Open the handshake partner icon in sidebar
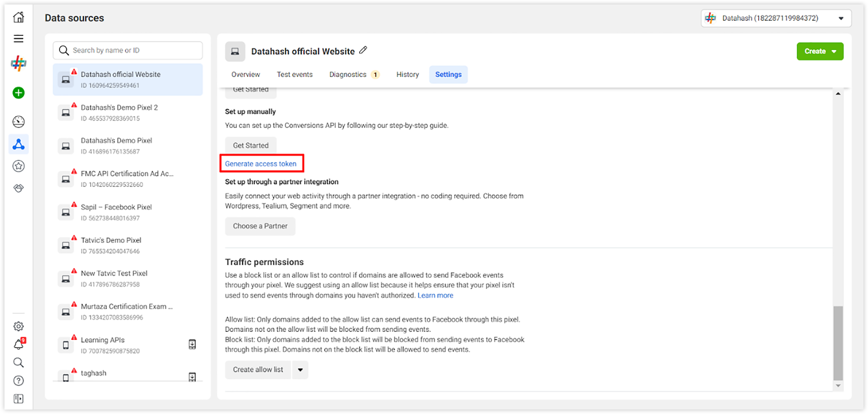Viewport: 868px width, 414px height. pyautogui.click(x=19, y=188)
